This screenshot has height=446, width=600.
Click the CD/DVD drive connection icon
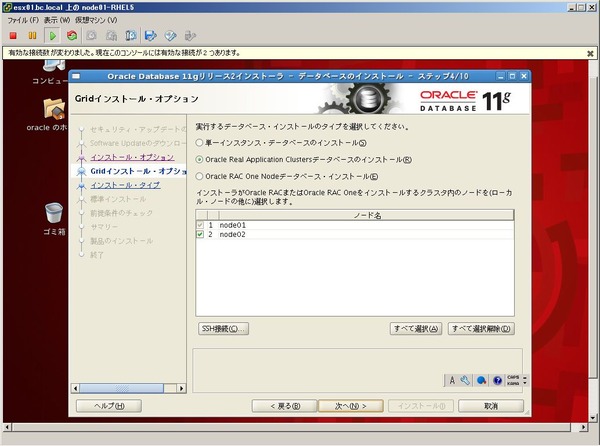tap(170, 36)
